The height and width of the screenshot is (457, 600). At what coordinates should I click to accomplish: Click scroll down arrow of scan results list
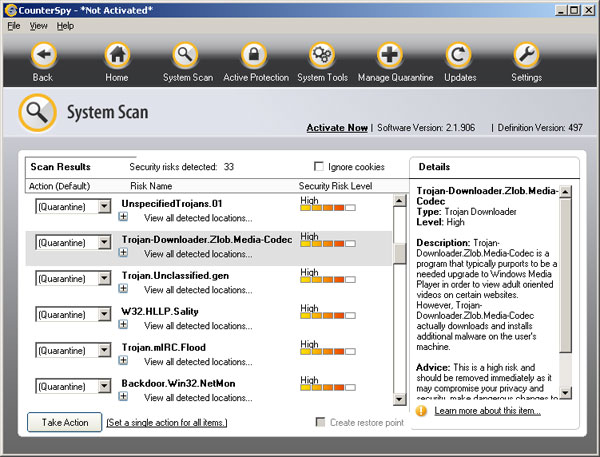point(399,399)
